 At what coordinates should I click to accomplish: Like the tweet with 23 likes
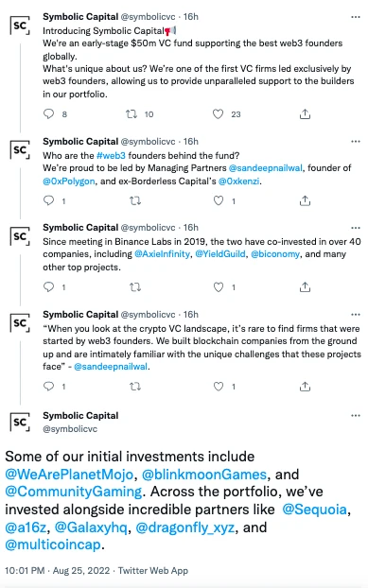point(218,113)
